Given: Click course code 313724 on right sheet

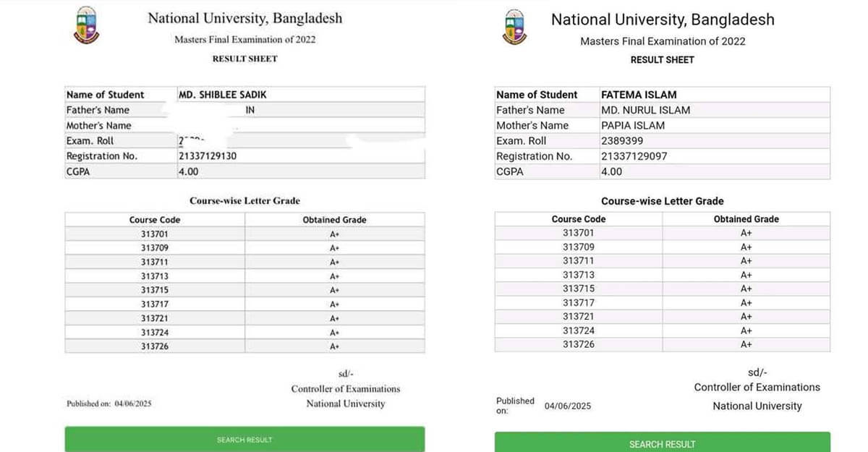Looking at the screenshot, I should click(579, 331).
